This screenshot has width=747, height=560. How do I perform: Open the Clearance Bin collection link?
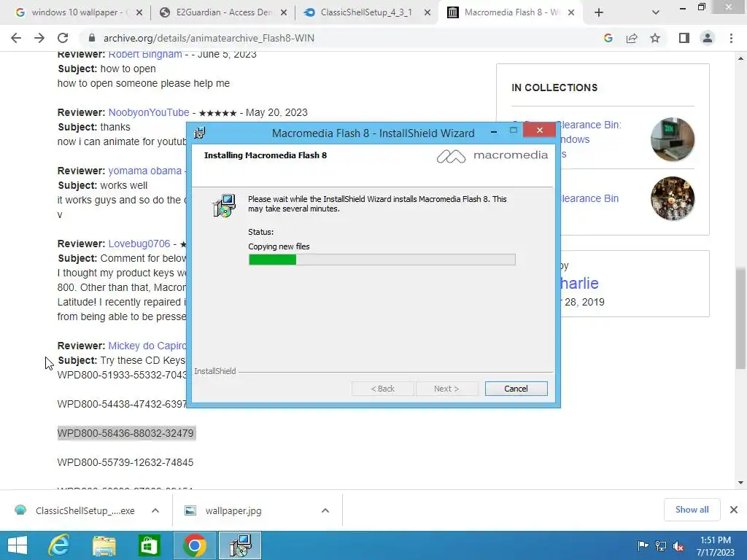coord(589,198)
